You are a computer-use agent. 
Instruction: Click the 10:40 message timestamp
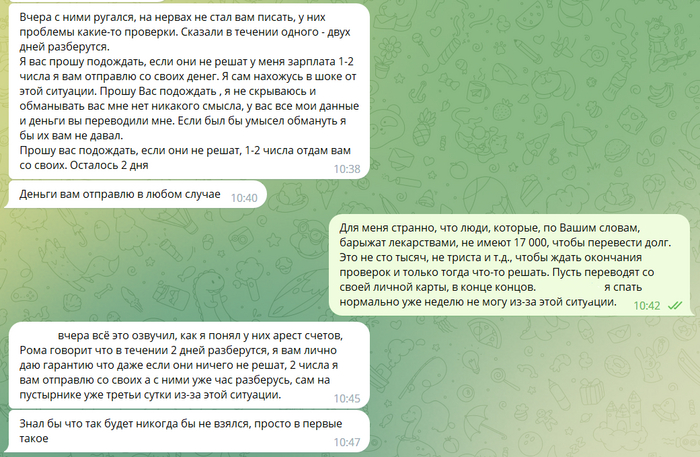coord(244,198)
